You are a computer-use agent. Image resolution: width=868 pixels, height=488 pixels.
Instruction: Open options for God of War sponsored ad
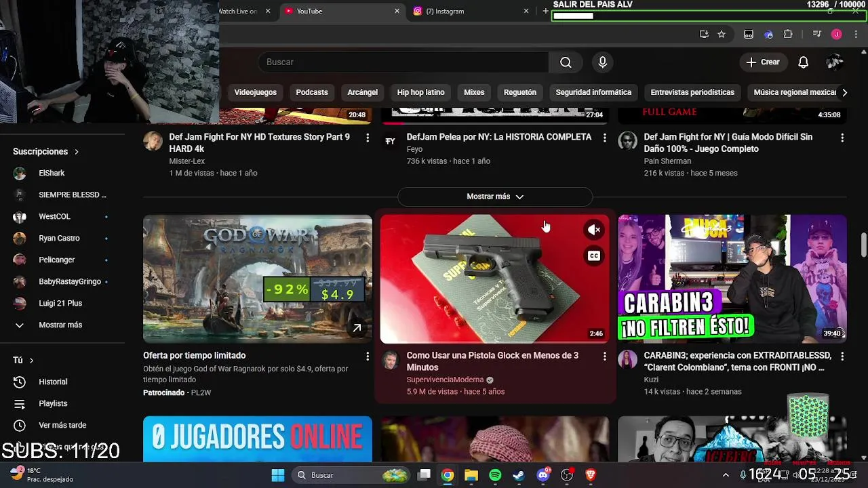368,356
